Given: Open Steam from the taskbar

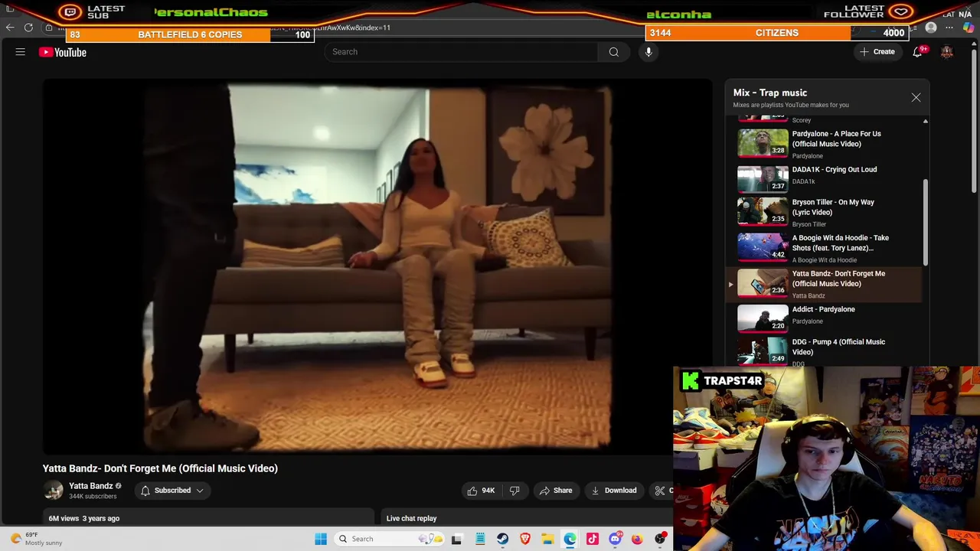Looking at the screenshot, I should pos(502,539).
